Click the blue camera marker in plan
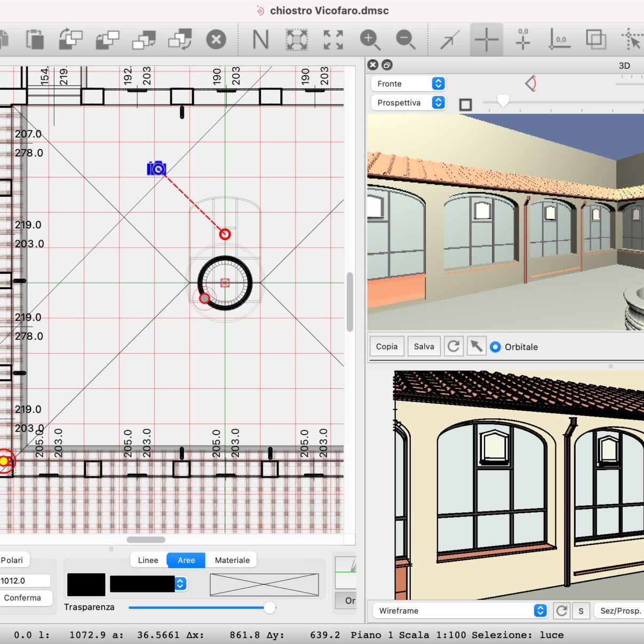 156,169
